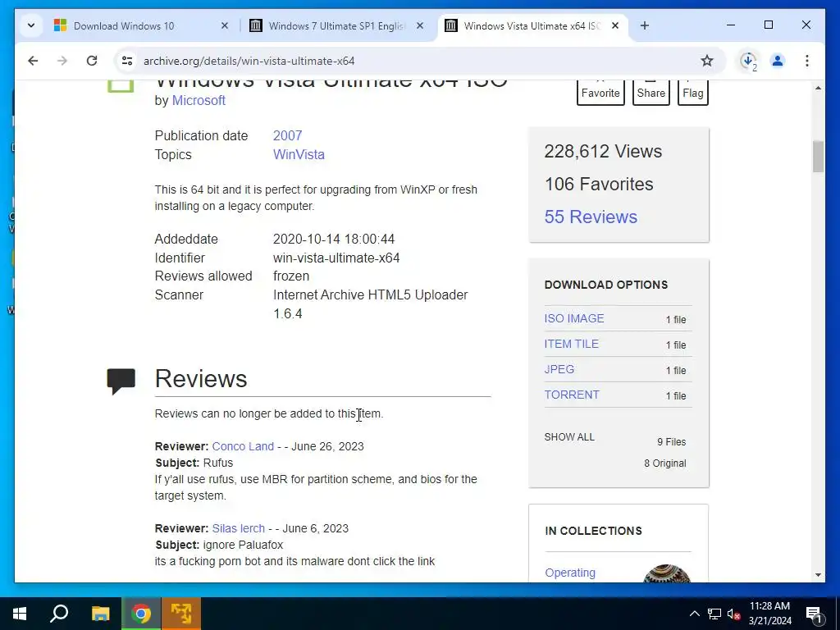Image resolution: width=840 pixels, height=630 pixels.
Task: Close the Windows 7 Ultimate SP1 tab
Action: click(x=420, y=25)
